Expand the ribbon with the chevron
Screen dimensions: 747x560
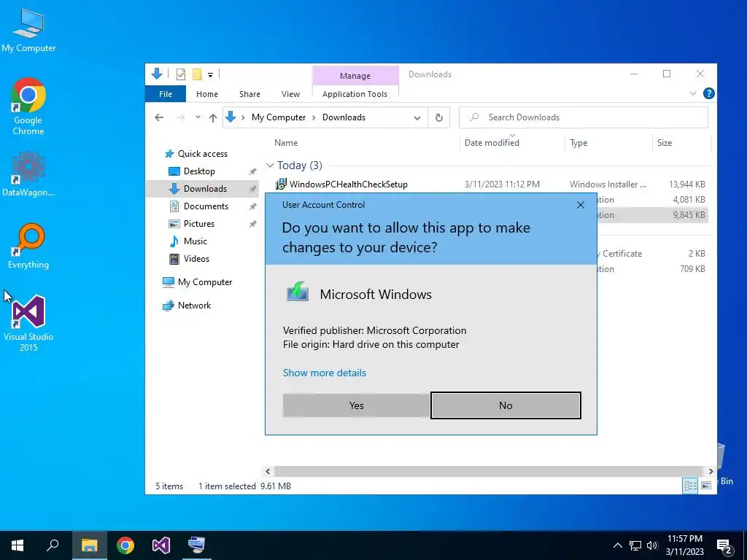[x=693, y=94]
